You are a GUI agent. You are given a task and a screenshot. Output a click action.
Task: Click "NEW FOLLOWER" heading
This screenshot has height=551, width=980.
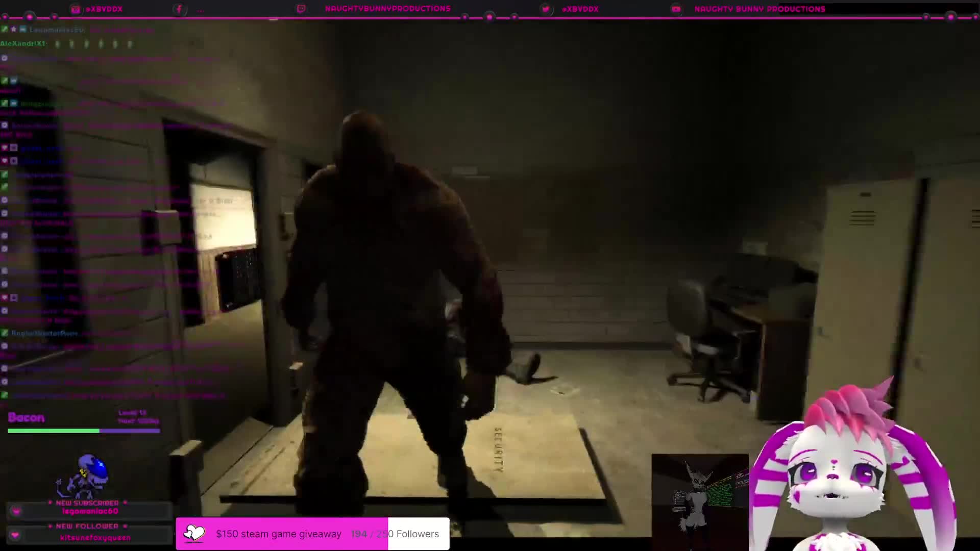(87, 526)
